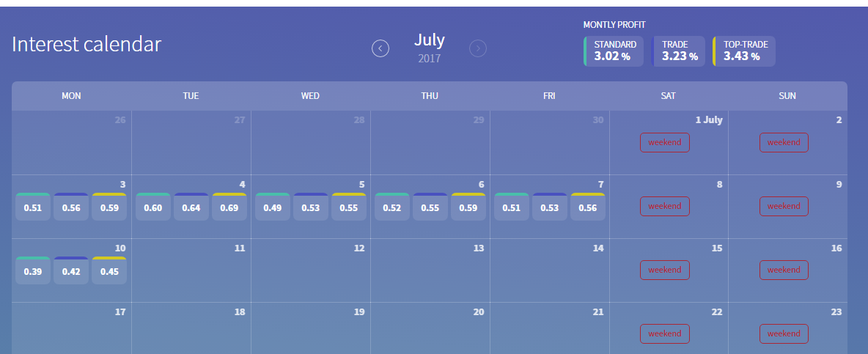Select the STANDARD 3.02% profit badge
The height and width of the screenshot is (354, 868).
click(614, 51)
